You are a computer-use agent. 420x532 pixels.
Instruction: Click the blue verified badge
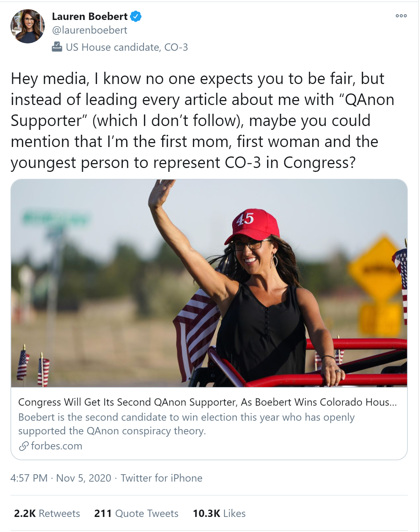[136, 16]
